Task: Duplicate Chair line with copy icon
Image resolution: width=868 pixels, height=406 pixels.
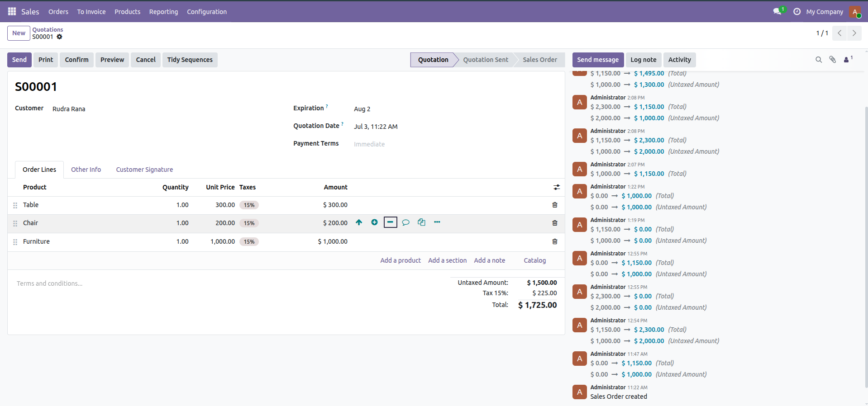Action: click(421, 222)
